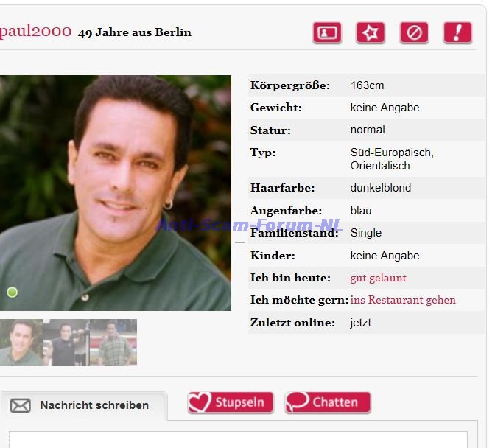Select the first close-up portrait thumbnail
The image size is (495, 448).
[21, 343]
